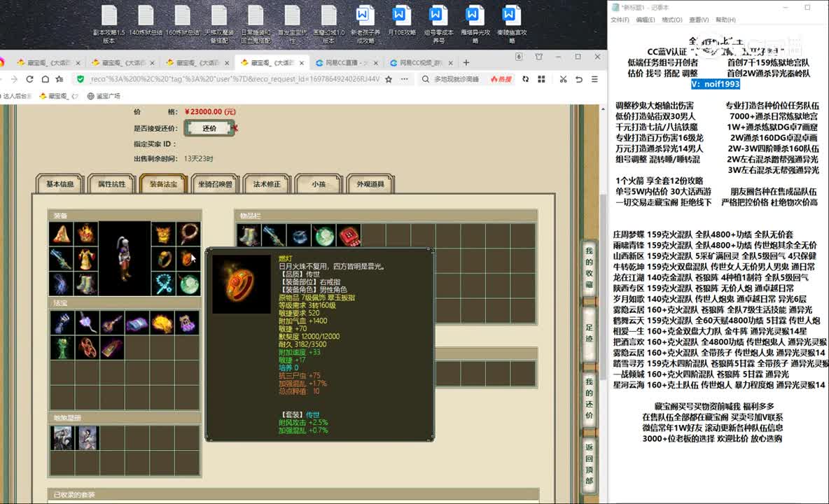Close the active 藏宝阁 browser tab
Image resolution: width=829 pixels, height=504 pixels.
pyautogui.click(x=301, y=62)
